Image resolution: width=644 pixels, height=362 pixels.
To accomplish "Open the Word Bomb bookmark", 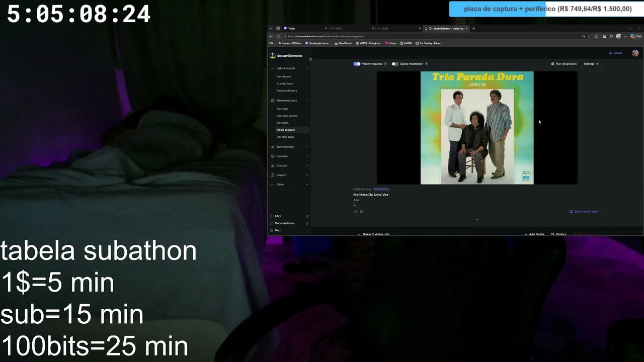I will click(x=343, y=43).
